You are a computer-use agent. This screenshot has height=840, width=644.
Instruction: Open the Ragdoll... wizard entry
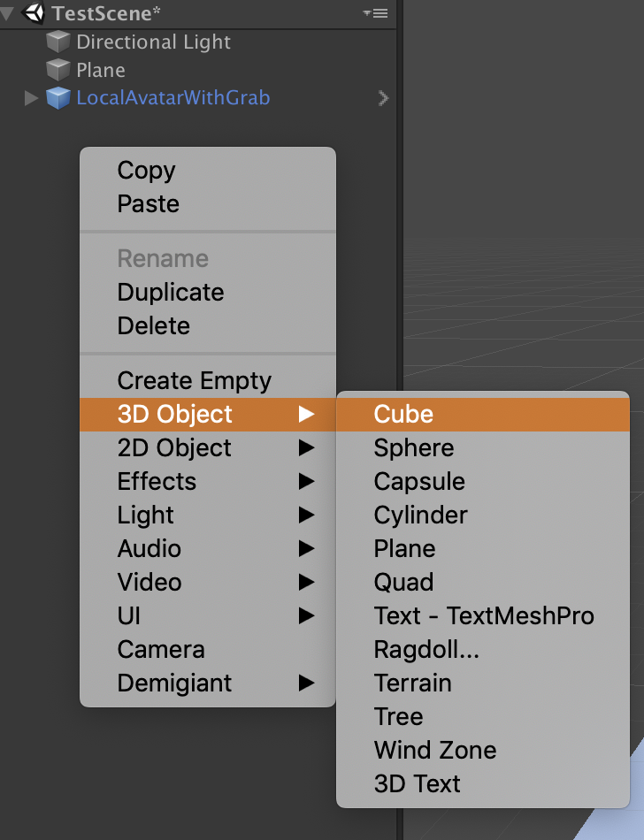pos(483,649)
